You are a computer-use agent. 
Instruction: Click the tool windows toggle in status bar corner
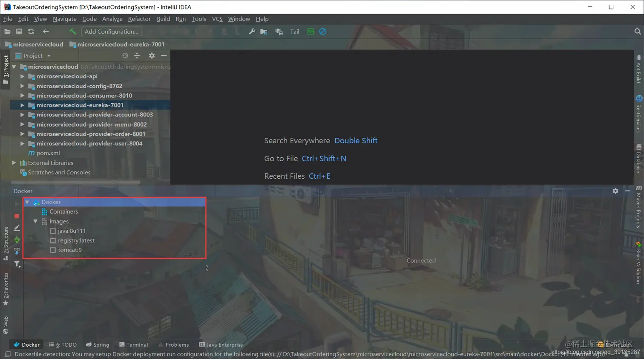tap(7, 354)
